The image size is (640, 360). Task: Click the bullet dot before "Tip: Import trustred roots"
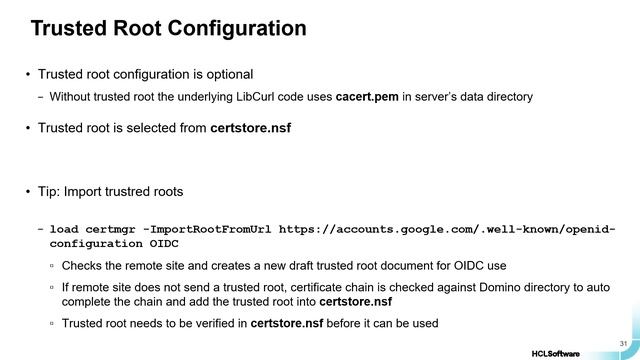pyautogui.click(x=28, y=191)
